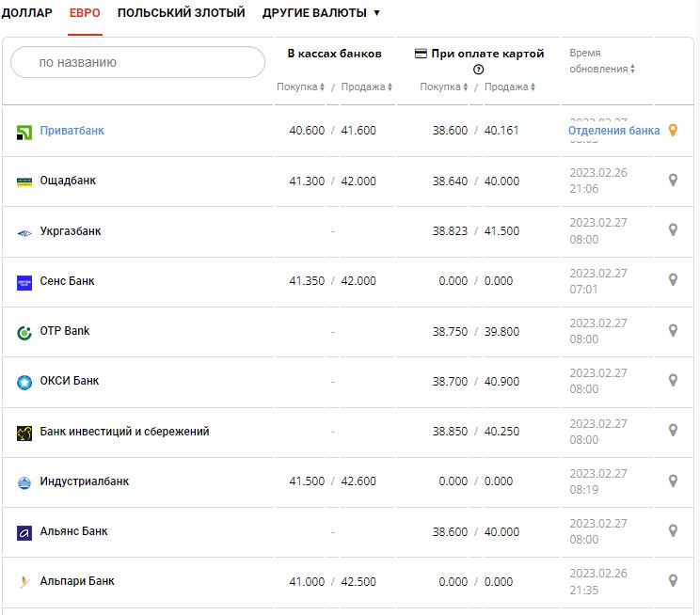Click map pin in Сенс Банк row
700x615 pixels.
click(x=673, y=280)
